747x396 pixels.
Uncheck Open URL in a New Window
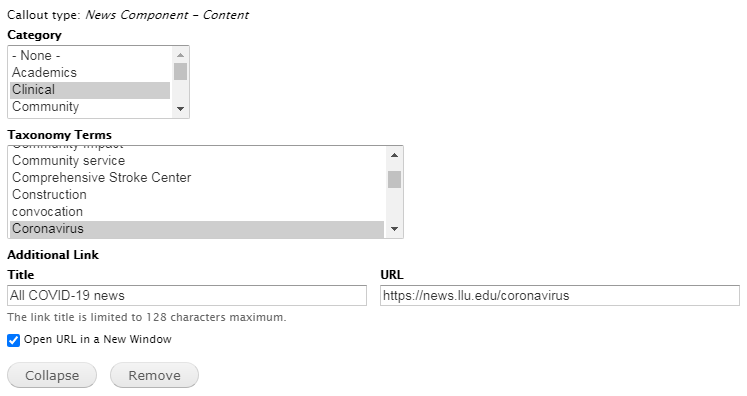13,340
